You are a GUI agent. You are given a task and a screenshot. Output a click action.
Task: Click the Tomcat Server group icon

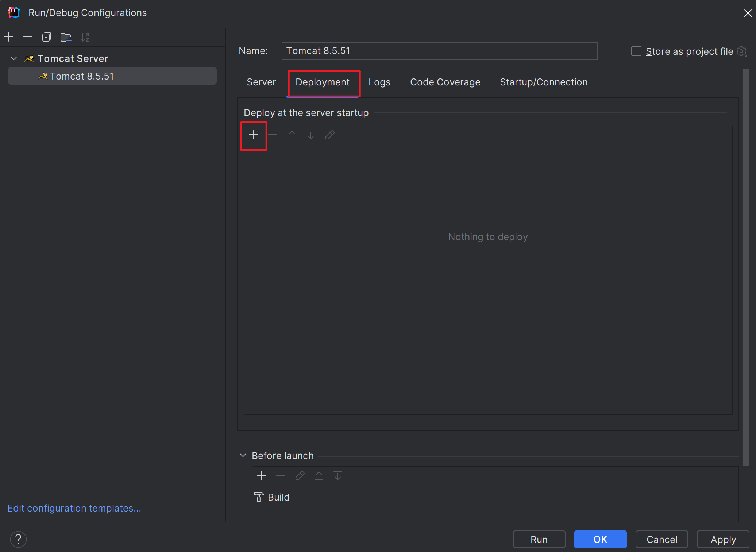point(29,58)
